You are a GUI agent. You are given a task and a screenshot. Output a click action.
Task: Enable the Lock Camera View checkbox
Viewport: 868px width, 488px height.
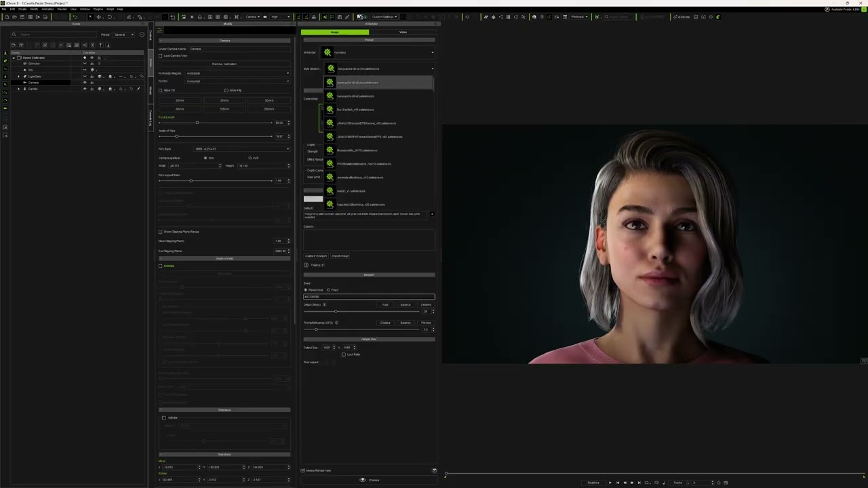point(161,56)
